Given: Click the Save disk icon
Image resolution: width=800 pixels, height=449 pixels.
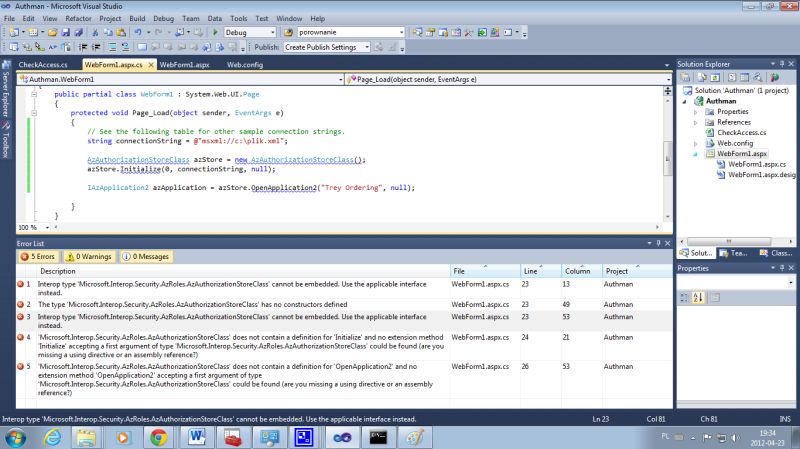Looking at the screenshot, I should point(66,32).
